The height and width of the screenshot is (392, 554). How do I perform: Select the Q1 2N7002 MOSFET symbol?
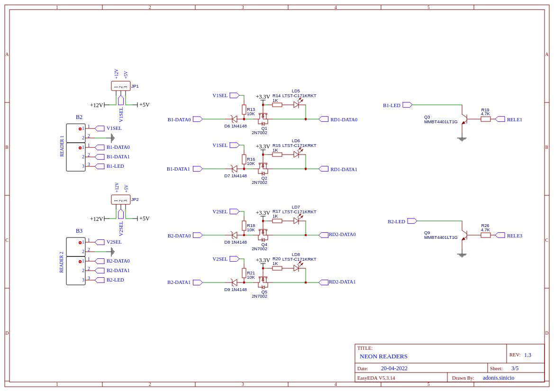coord(263,119)
